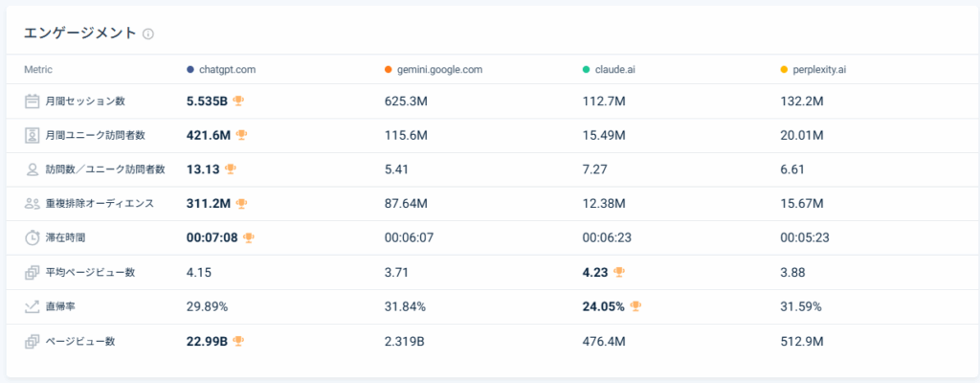Click the 00:06:07 visit duration value
Image resolution: width=980 pixels, height=383 pixels.
[409, 237]
